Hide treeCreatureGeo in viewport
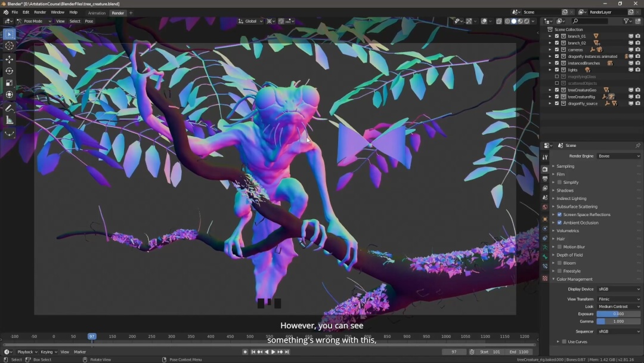The width and height of the screenshot is (644, 363). 631,90
